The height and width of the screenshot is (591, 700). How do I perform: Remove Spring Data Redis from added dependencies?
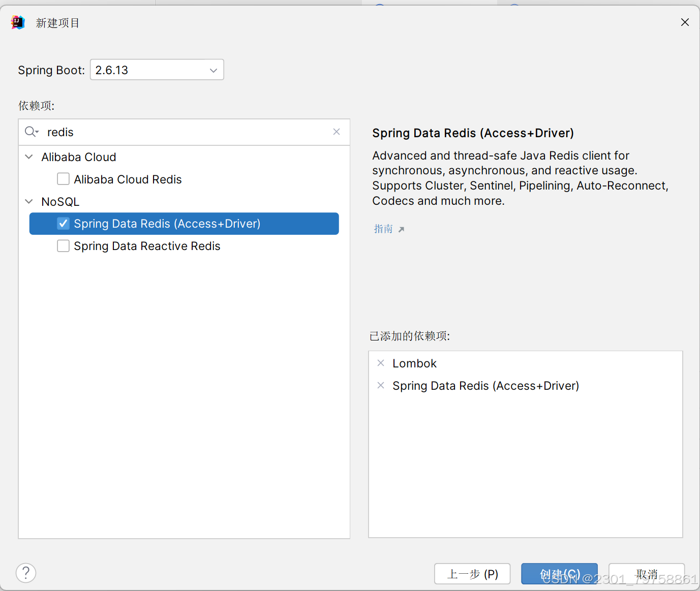381,385
